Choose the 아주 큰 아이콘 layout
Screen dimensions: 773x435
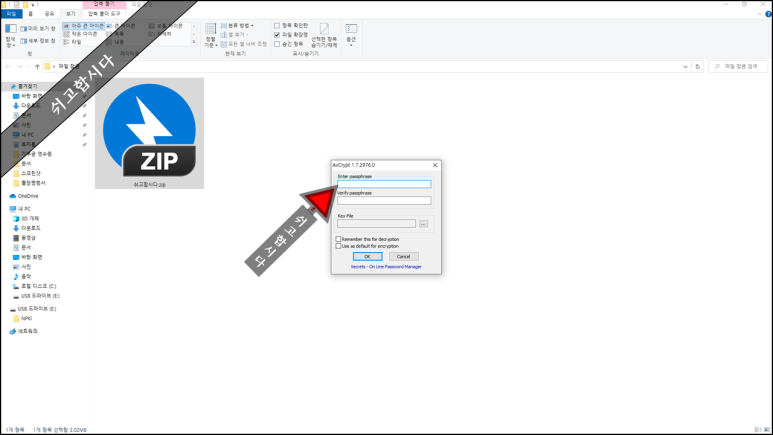pyautogui.click(x=84, y=26)
